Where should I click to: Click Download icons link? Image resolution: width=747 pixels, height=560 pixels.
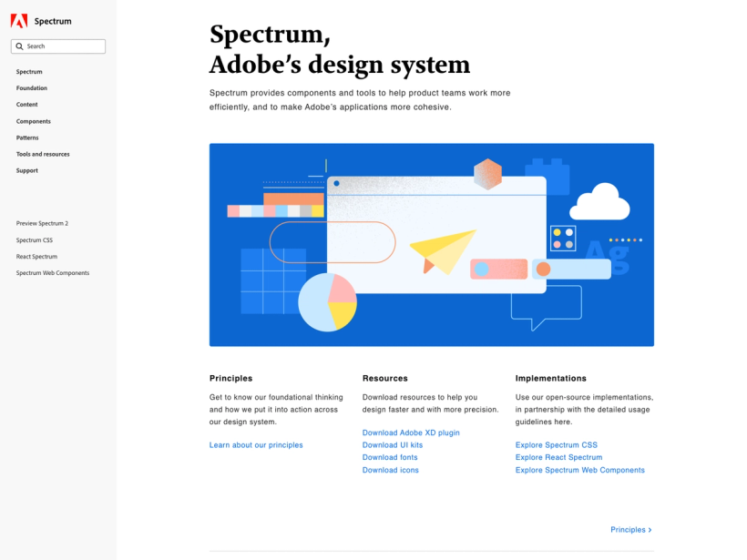click(390, 470)
